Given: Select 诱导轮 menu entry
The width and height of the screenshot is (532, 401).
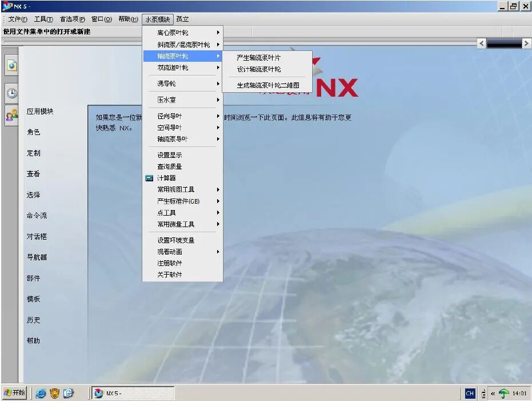Looking at the screenshot, I should (x=182, y=84).
